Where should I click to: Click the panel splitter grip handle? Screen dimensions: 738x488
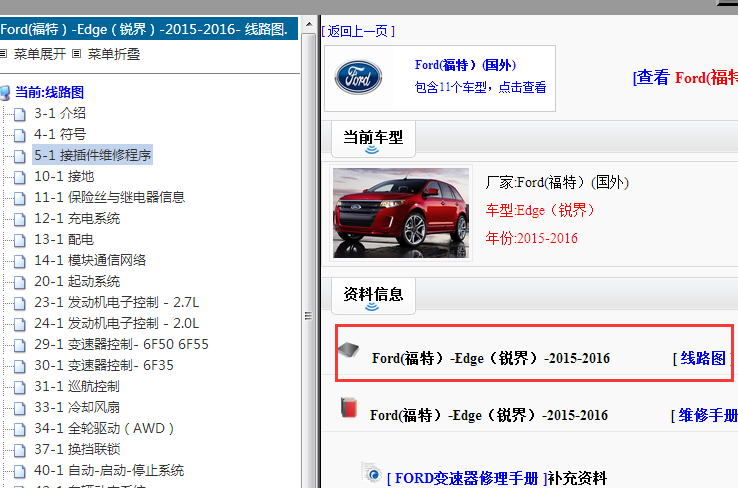point(308,316)
